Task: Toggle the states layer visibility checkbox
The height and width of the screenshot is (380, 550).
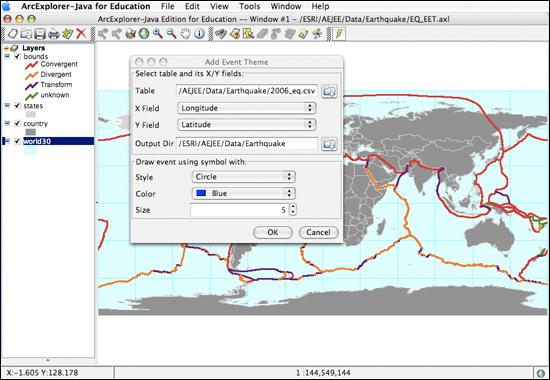Action: [17, 105]
